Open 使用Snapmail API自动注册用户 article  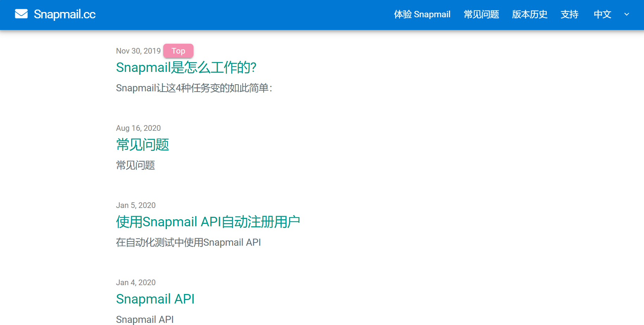click(x=208, y=222)
